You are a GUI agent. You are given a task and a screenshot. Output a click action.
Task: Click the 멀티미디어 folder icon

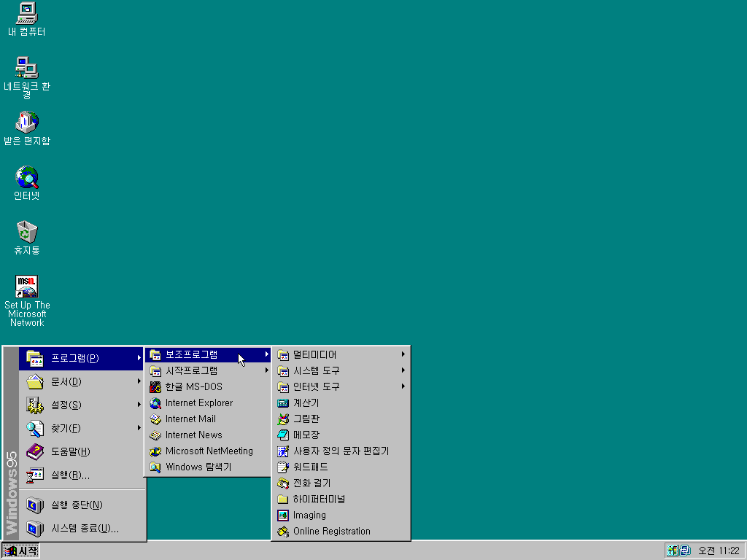(x=283, y=355)
